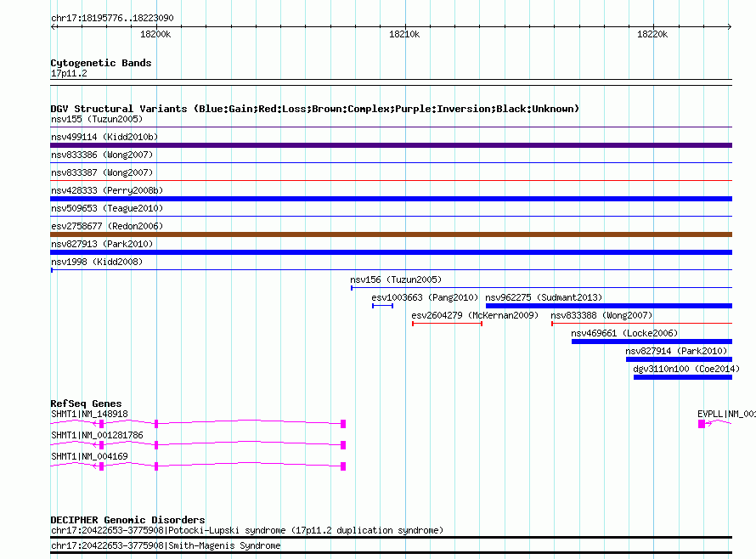Click the nsv833386 (Wong2007) label
The height and width of the screenshot is (559, 756).
pyautogui.click(x=102, y=155)
